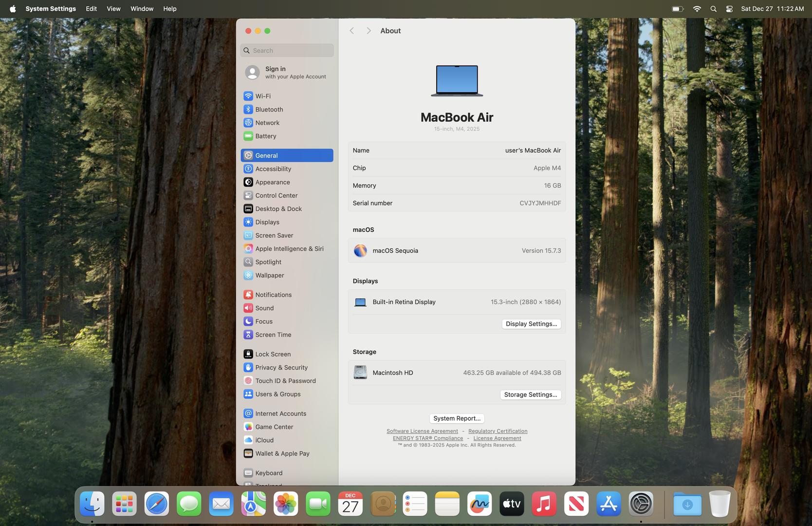Screen dimensions: 812x526
Task: Open the Window menu
Action: 142,9
